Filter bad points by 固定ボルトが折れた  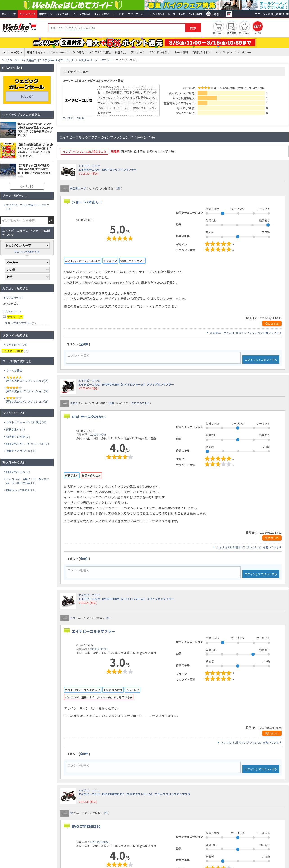click(20, 490)
